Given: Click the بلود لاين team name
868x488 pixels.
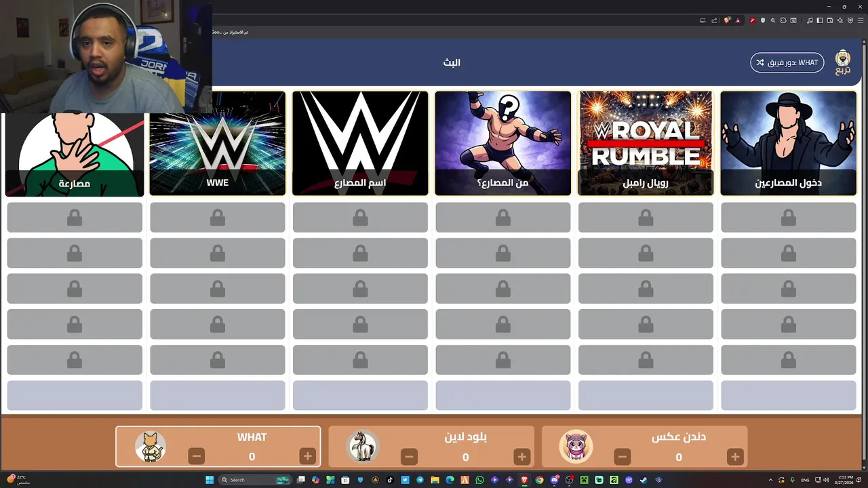Looking at the screenshot, I should tap(465, 437).
